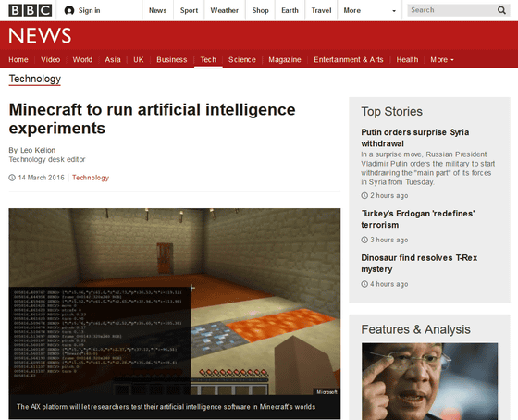Click the clock icon by 4 hours ago
The image size is (518, 420).
click(364, 284)
